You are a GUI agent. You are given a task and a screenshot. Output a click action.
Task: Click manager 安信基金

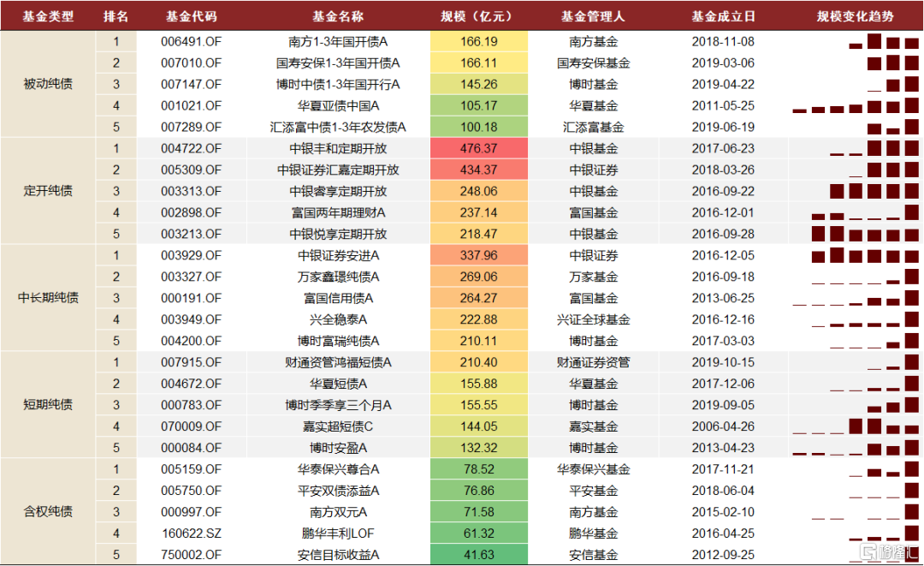pos(593,555)
